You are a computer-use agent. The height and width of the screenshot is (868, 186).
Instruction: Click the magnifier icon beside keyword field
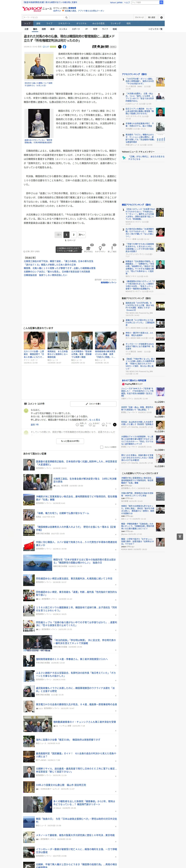66,18
